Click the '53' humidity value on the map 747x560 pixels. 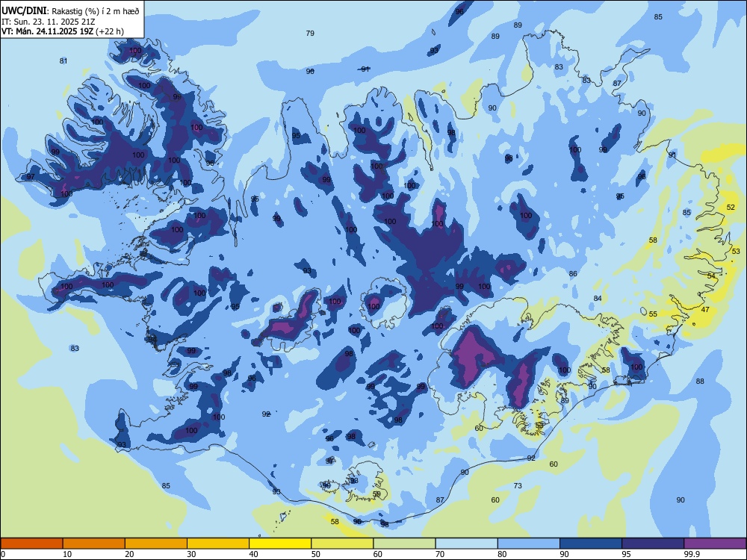pos(736,252)
